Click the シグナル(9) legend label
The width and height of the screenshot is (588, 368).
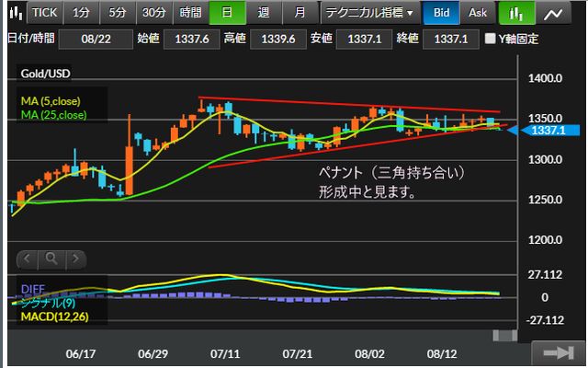48,303
